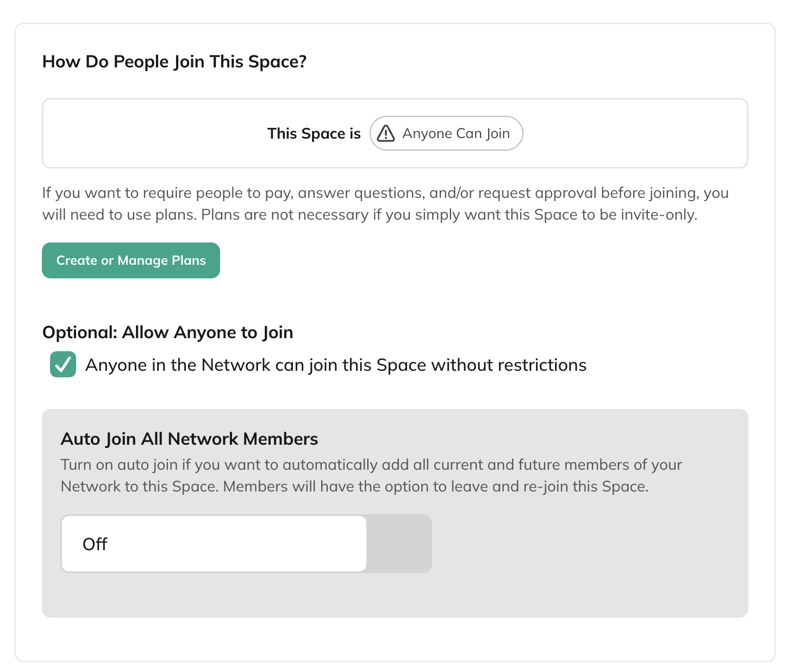Uncheck Anyone in the Network can join this Space

point(63,365)
